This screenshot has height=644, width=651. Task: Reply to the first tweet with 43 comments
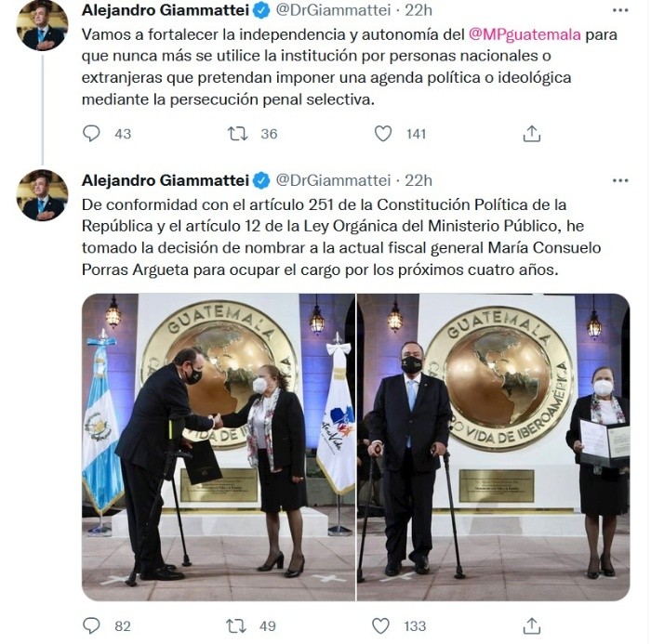91,134
